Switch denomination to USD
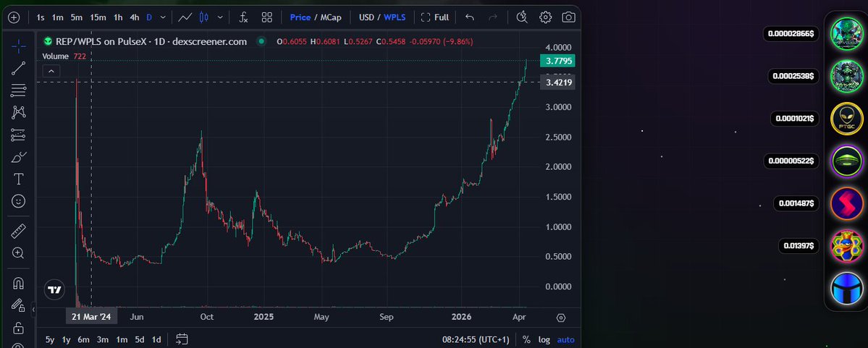 click(366, 17)
